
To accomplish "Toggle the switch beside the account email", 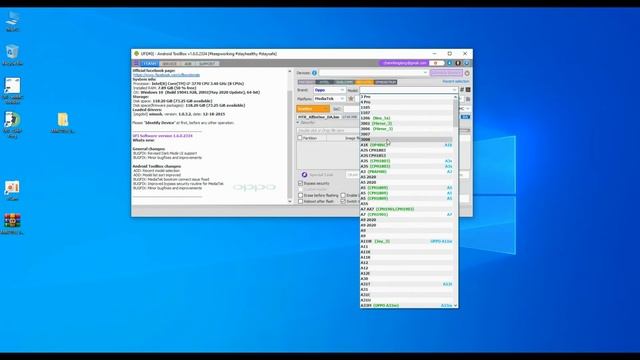I will coord(437,63).
